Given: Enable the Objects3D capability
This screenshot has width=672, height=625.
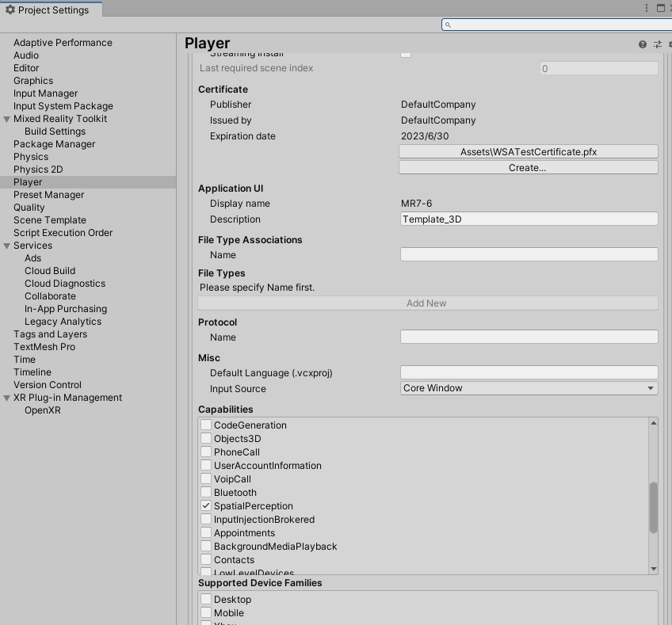Looking at the screenshot, I should (206, 438).
